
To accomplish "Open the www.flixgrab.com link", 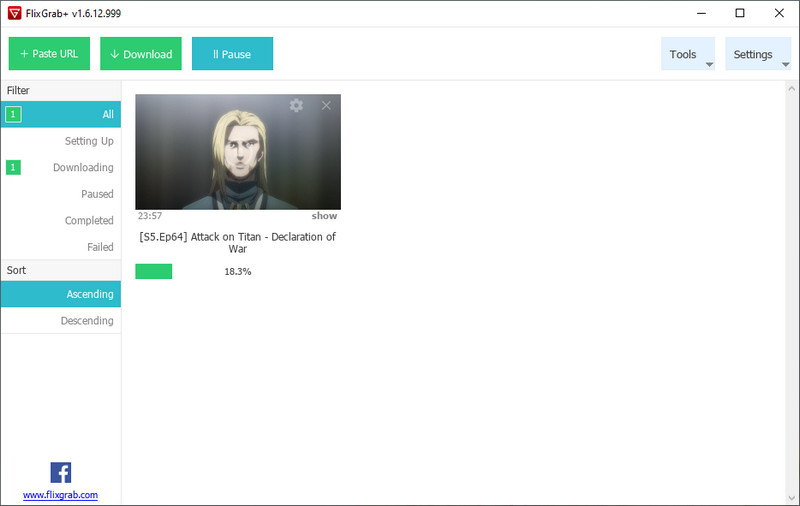I will tap(60, 495).
